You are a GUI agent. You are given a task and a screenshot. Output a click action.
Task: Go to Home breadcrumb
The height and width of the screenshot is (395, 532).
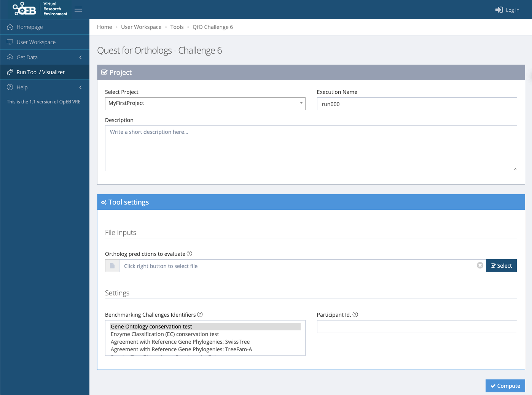[105, 27]
